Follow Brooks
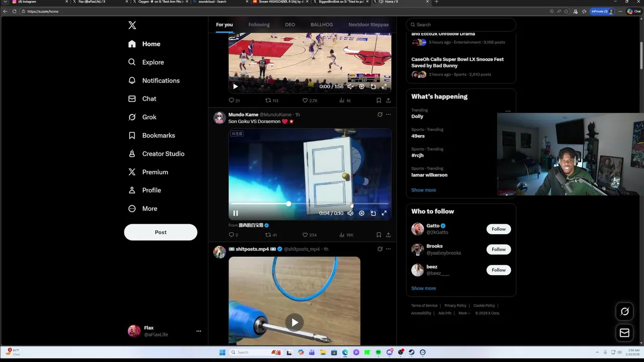Viewport: 644px width, 362px height. point(499,249)
